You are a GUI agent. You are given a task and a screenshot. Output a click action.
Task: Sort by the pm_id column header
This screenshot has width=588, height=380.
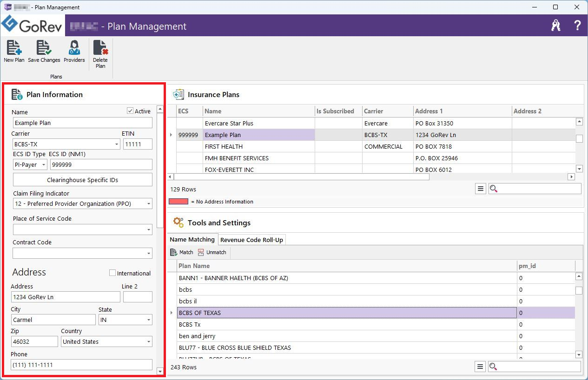click(x=546, y=266)
